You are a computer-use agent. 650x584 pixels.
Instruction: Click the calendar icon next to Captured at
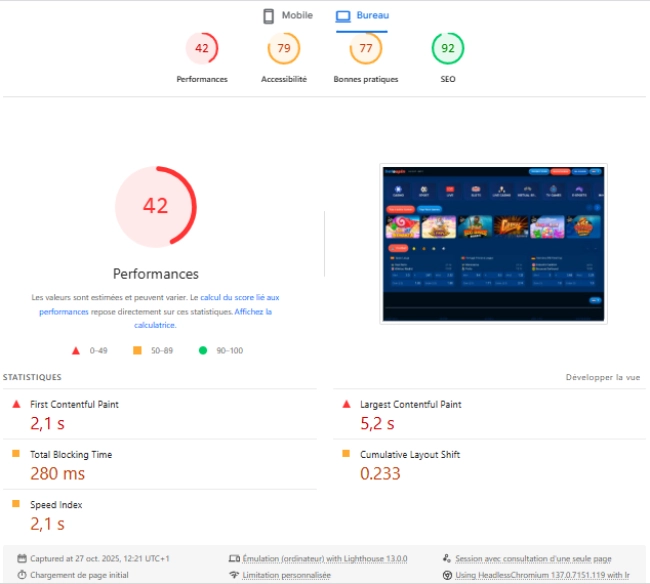[22, 559]
